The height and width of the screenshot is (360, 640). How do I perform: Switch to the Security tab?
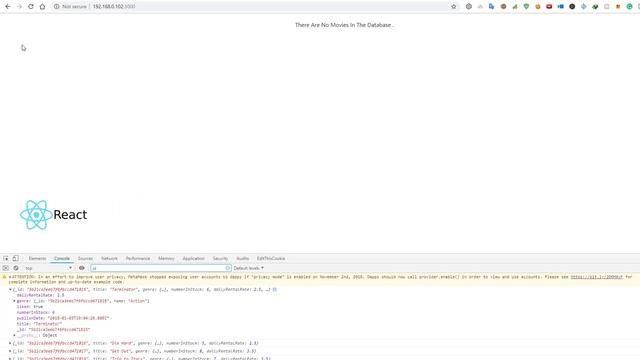220,258
